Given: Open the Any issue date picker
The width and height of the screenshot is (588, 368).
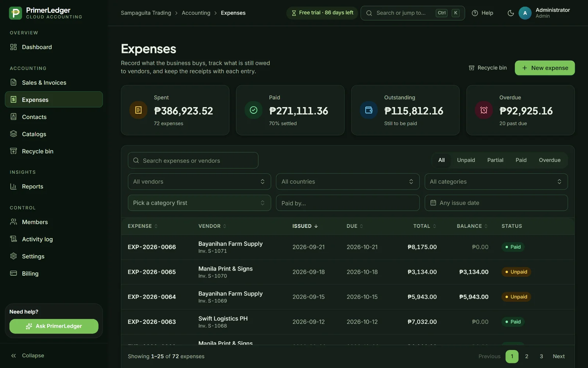Looking at the screenshot, I should (496, 203).
